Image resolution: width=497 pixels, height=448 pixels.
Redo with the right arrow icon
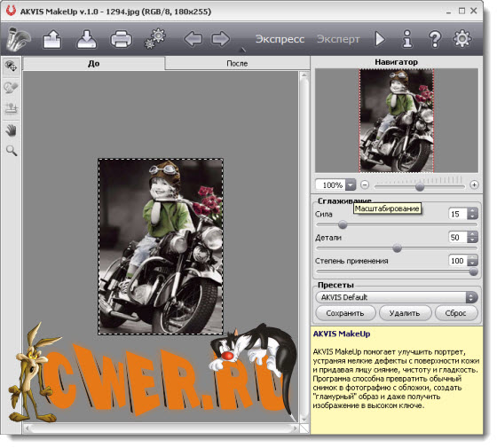coord(221,39)
